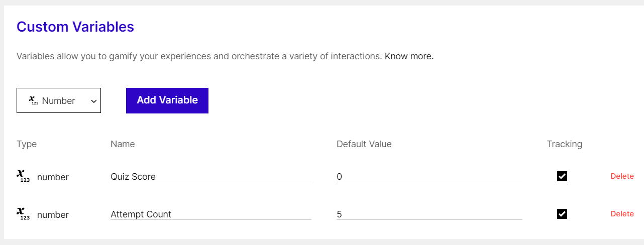644x245 pixels.
Task: Click the Type column header
Action: point(27,144)
